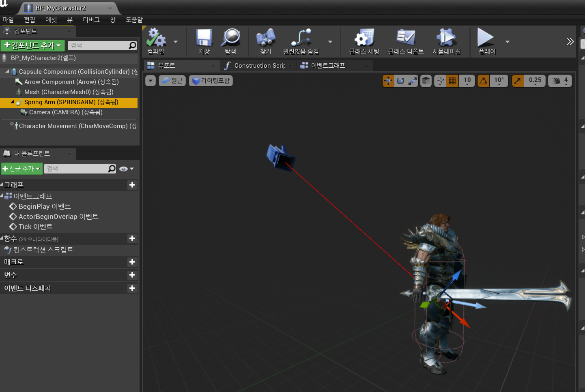
Task: Add new variable with plus button
Action: (x=132, y=275)
